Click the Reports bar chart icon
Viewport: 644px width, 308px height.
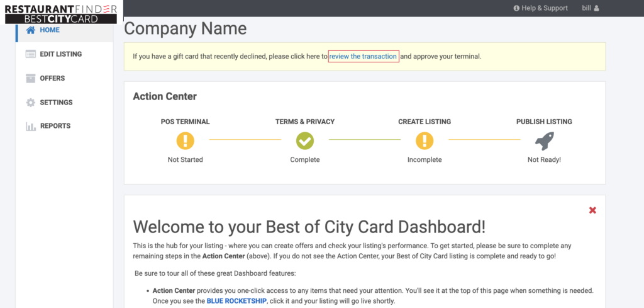30,126
